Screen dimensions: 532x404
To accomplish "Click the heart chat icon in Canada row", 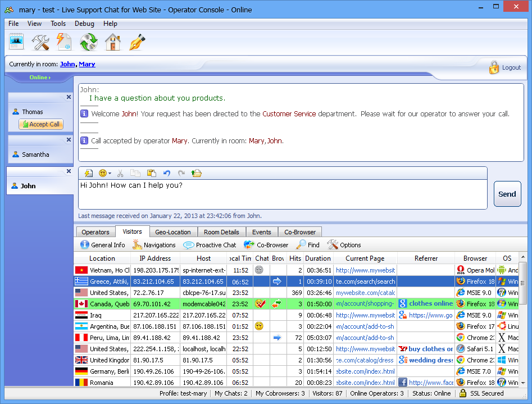I will coord(260,304).
